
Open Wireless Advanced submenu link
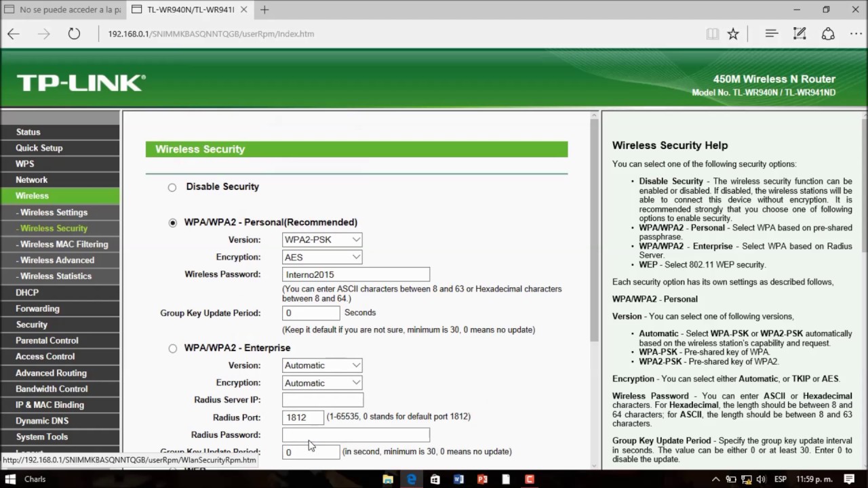point(56,260)
